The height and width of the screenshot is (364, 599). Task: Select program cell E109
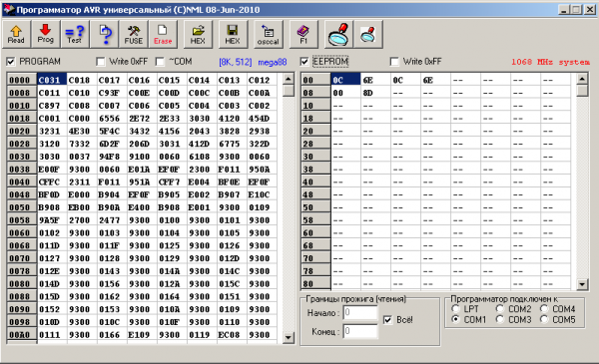142,335
